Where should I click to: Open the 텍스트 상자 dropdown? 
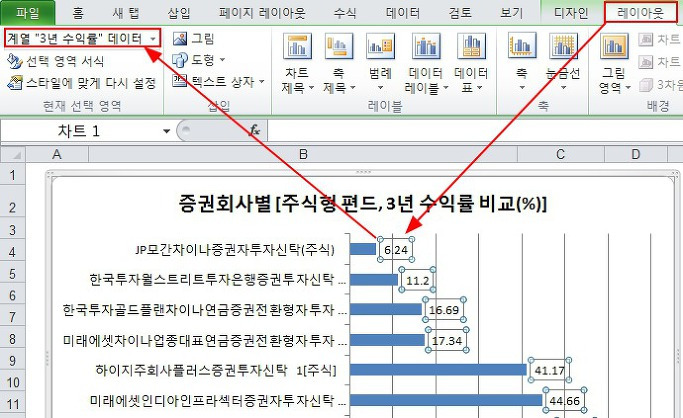tap(218, 81)
